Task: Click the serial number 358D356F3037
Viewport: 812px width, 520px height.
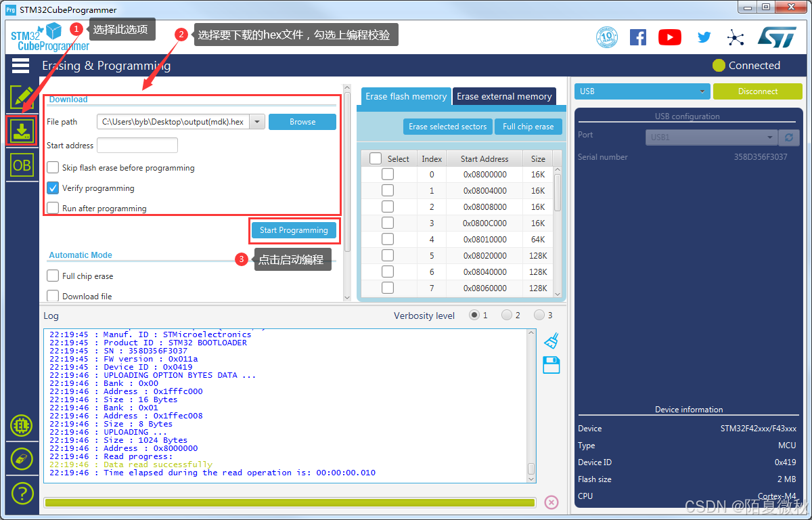Action: pos(761,157)
